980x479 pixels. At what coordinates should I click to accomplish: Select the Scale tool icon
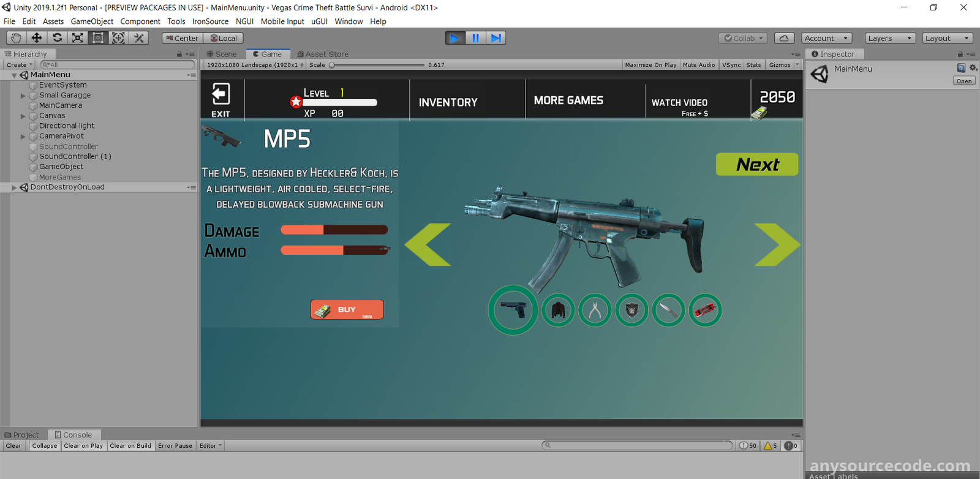tap(78, 38)
